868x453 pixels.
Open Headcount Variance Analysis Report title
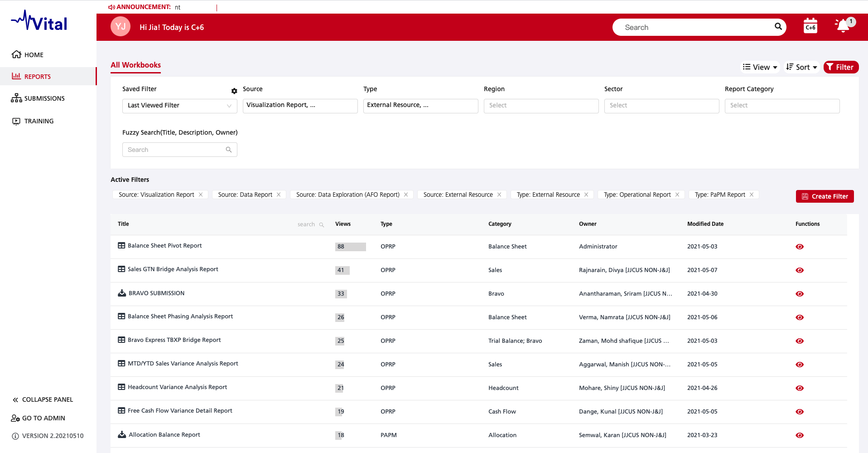pos(178,387)
